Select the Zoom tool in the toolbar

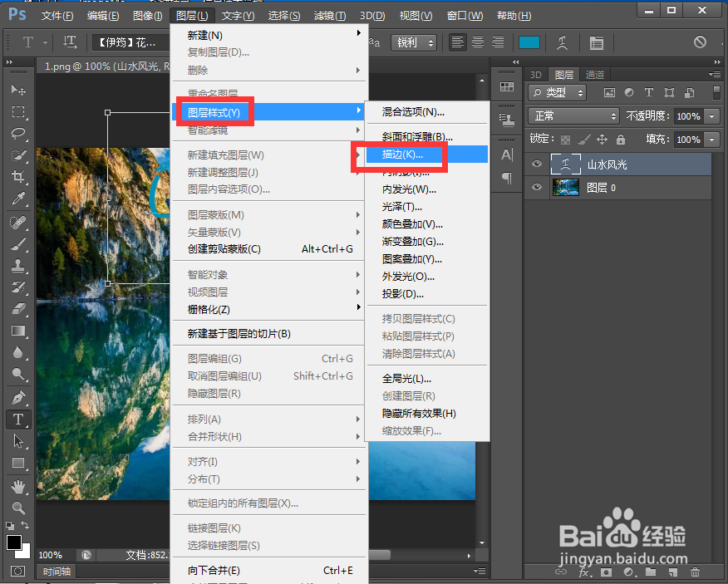(x=18, y=506)
